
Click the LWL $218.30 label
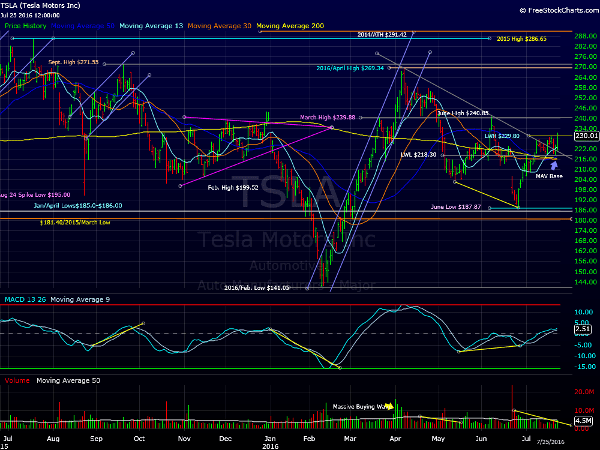(x=418, y=155)
